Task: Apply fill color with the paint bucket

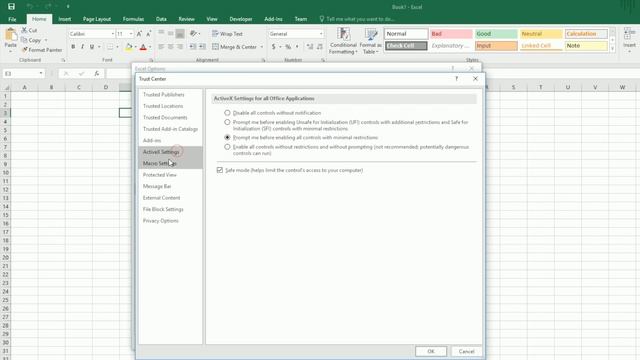Action: (129, 47)
